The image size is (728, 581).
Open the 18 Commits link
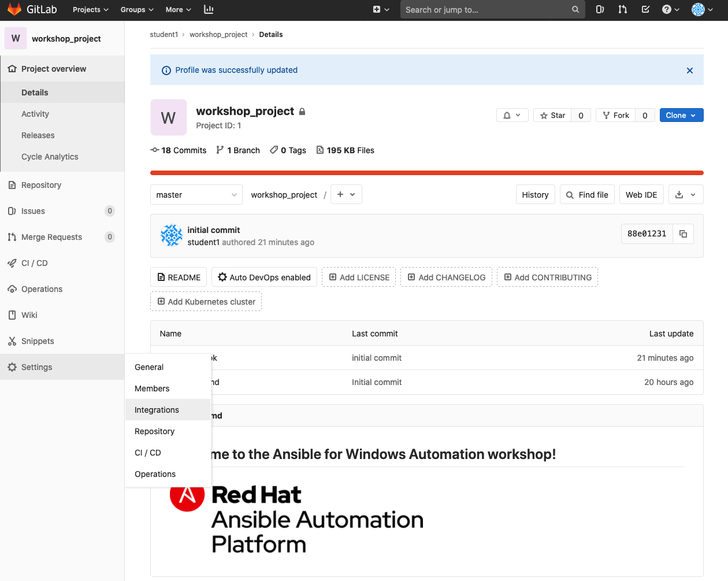(179, 150)
